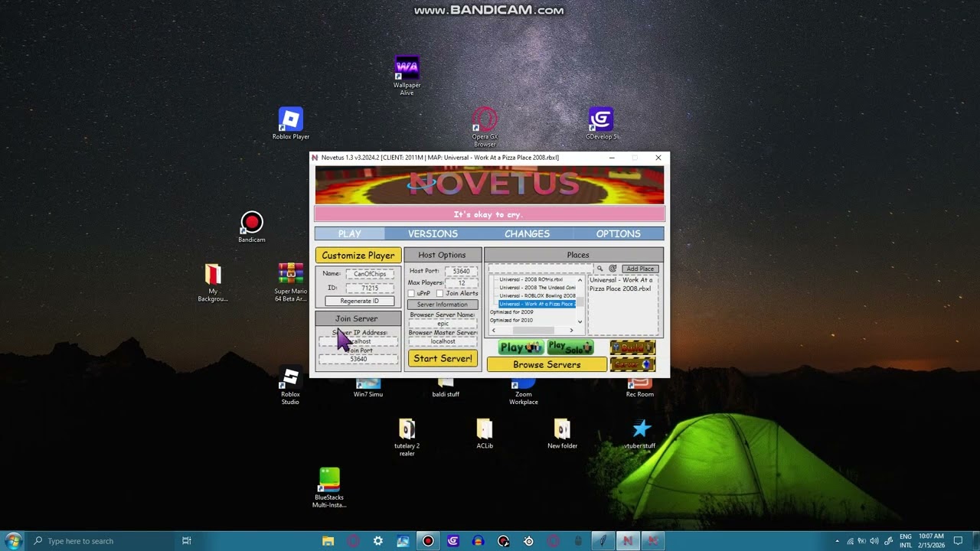Open the tutelary 2 realer folder
Screen dimensions: 980x551
[407, 437]
